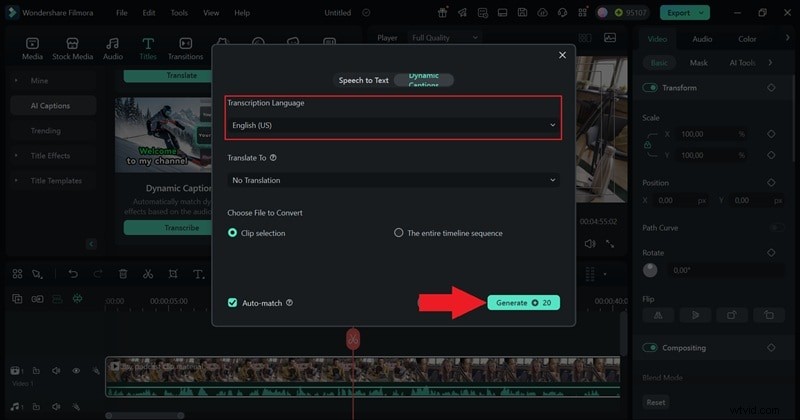Click the gift box icon in title bar
800x420 pixels.
point(442,13)
